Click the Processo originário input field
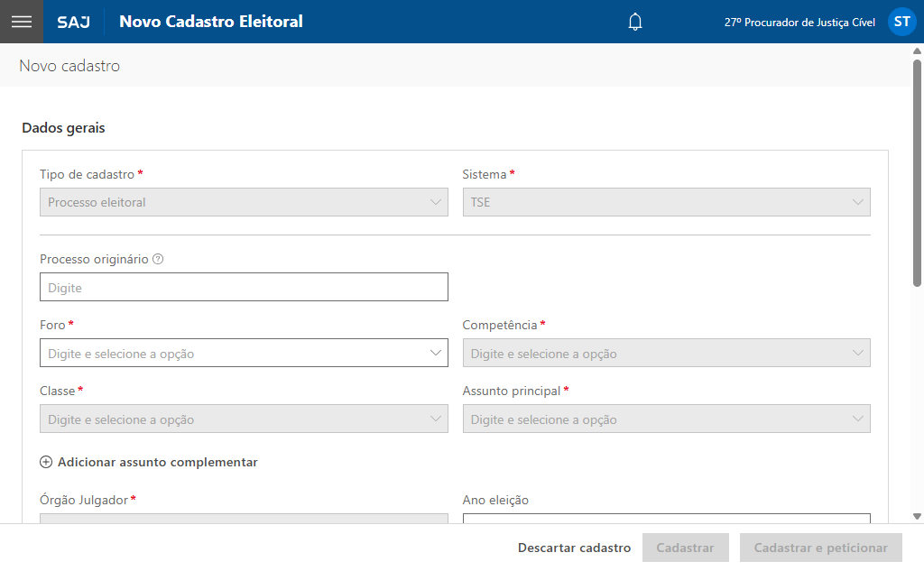 coord(244,287)
